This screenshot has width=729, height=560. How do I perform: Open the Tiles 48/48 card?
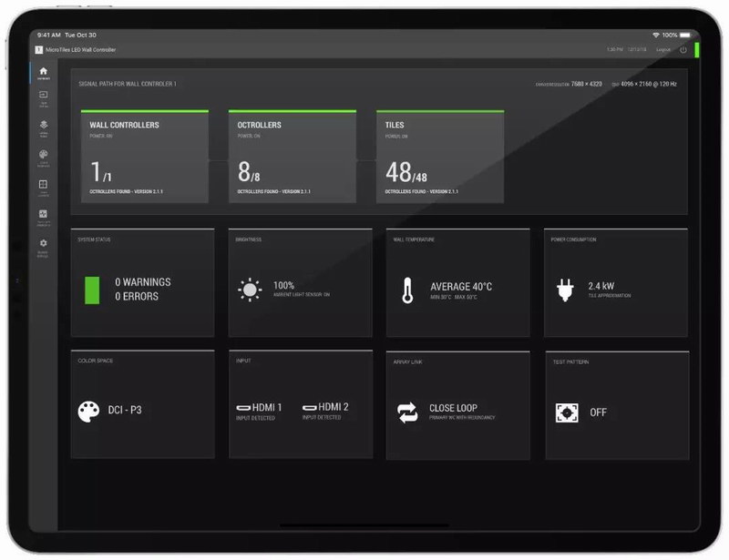[x=439, y=157]
